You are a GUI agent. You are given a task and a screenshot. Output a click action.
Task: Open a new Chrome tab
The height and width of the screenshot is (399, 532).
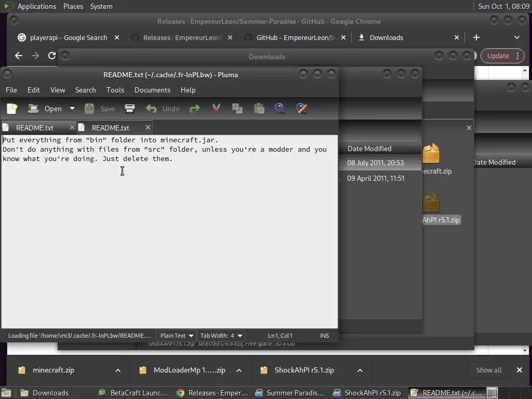tap(476, 37)
